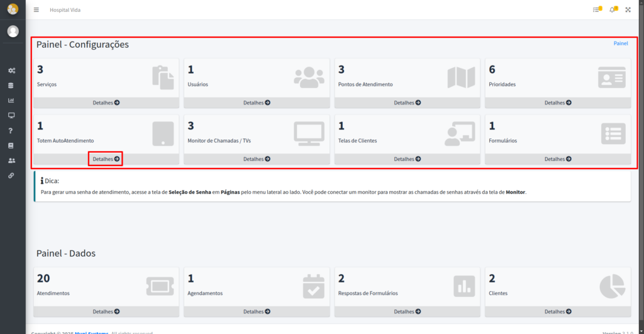The image size is (644, 334).
Task: Click the Totem AutoAtendimento label
Action: pos(65,140)
